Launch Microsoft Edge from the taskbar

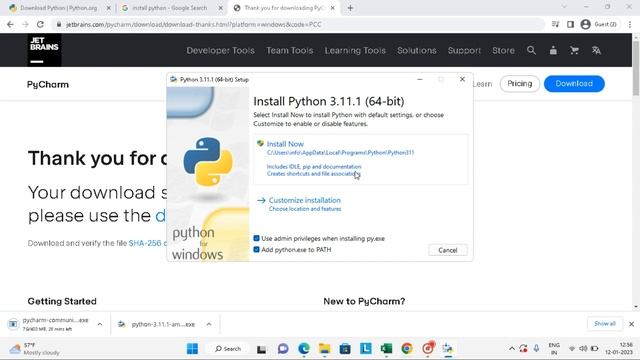tap(304, 349)
